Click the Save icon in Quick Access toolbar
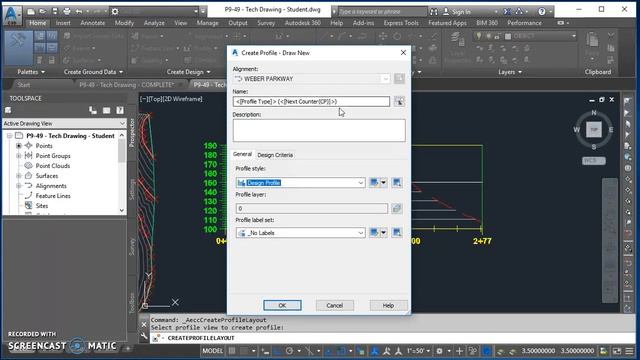 [55, 11]
